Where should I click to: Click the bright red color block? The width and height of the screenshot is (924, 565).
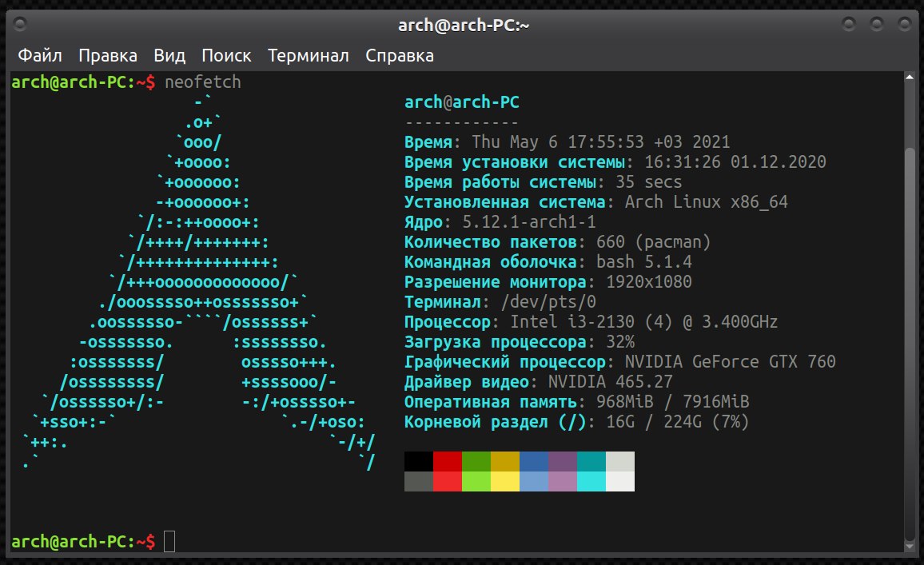click(448, 481)
